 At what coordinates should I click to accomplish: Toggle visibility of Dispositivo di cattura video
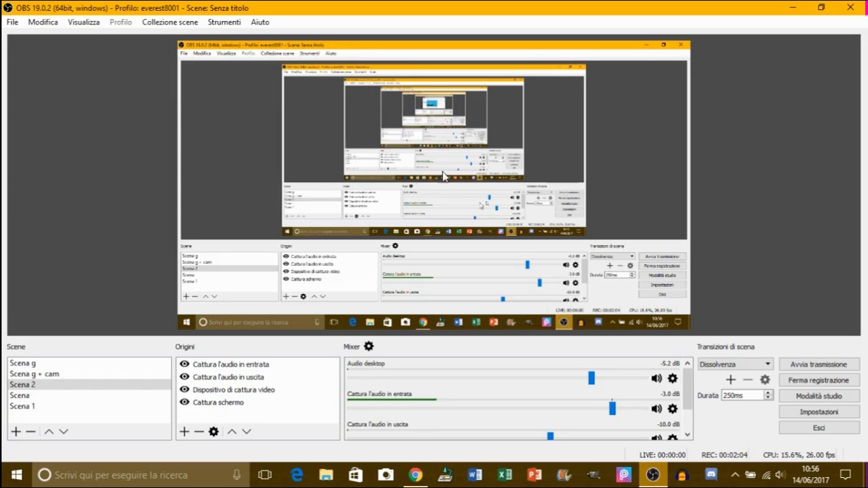[x=184, y=390]
